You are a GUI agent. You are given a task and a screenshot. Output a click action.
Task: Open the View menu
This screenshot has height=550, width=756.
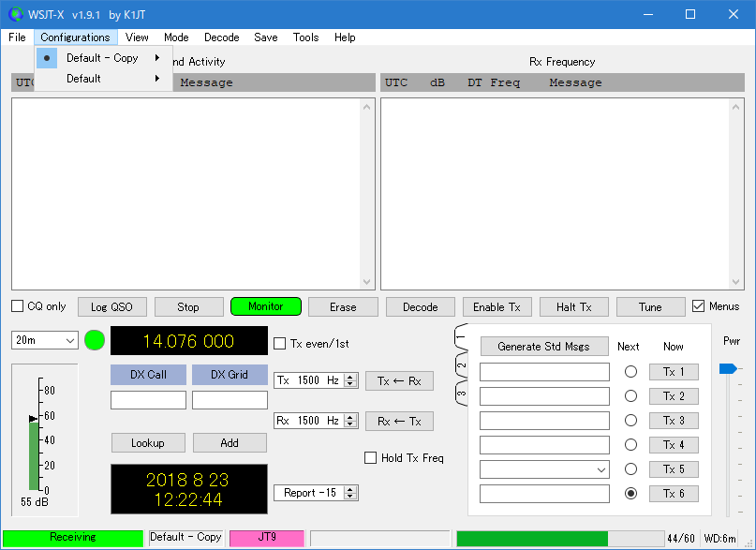tap(137, 37)
